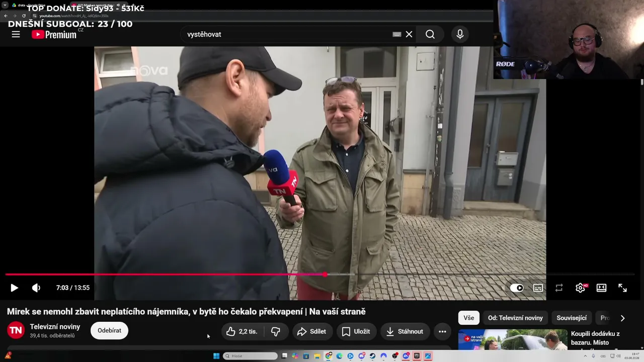
Task: Go back in browser history
Action: coord(6,16)
